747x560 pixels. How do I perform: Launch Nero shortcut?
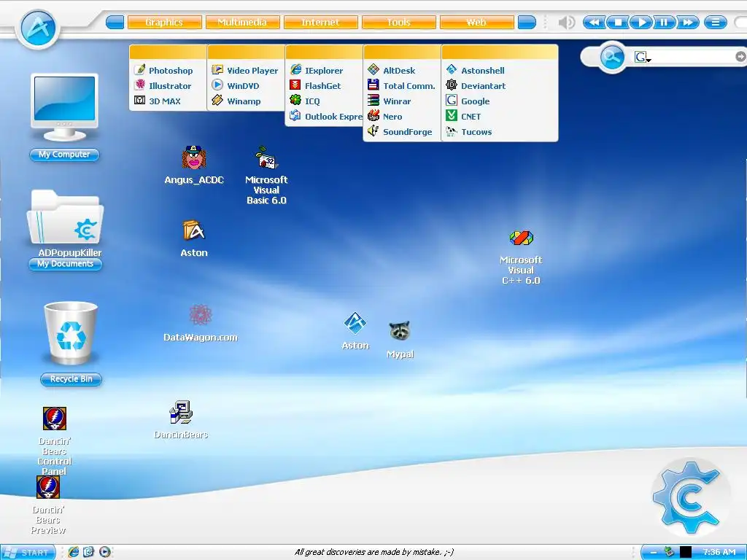[x=385, y=116]
